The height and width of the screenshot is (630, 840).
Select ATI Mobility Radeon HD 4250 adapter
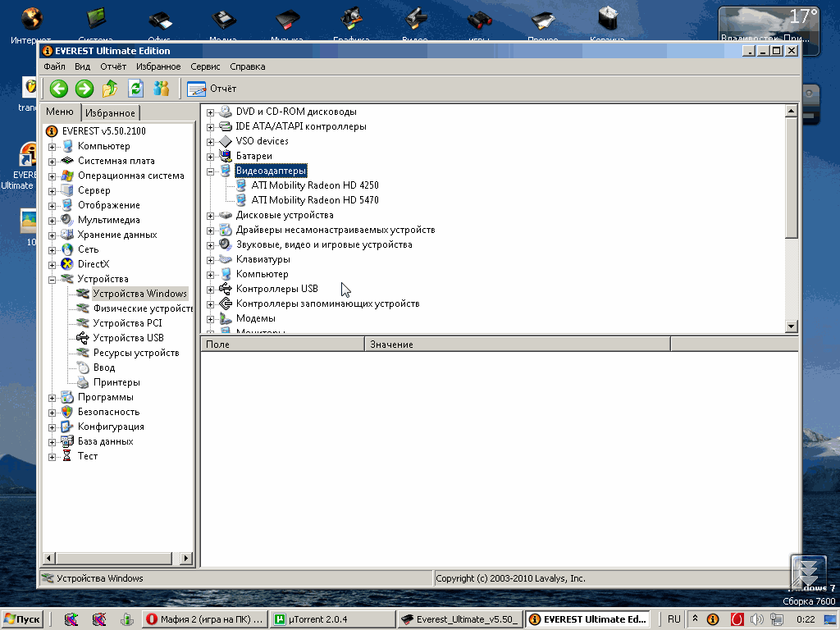314,185
